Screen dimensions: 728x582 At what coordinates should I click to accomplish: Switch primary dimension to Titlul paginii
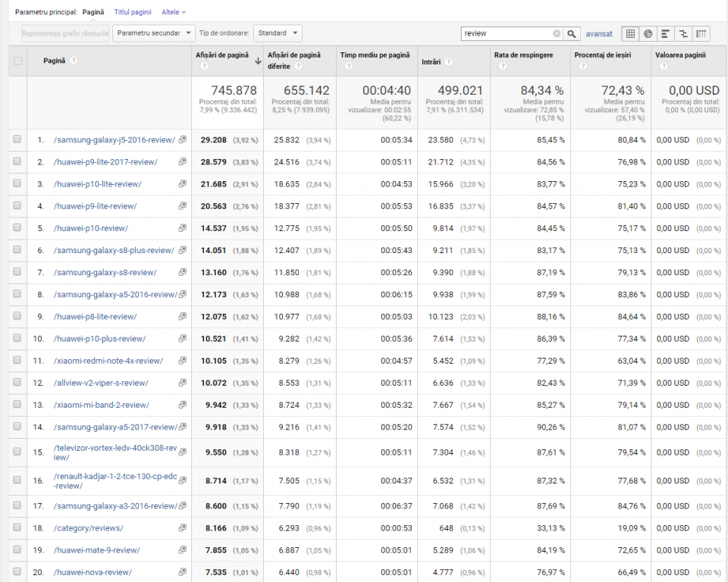click(x=133, y=12)
